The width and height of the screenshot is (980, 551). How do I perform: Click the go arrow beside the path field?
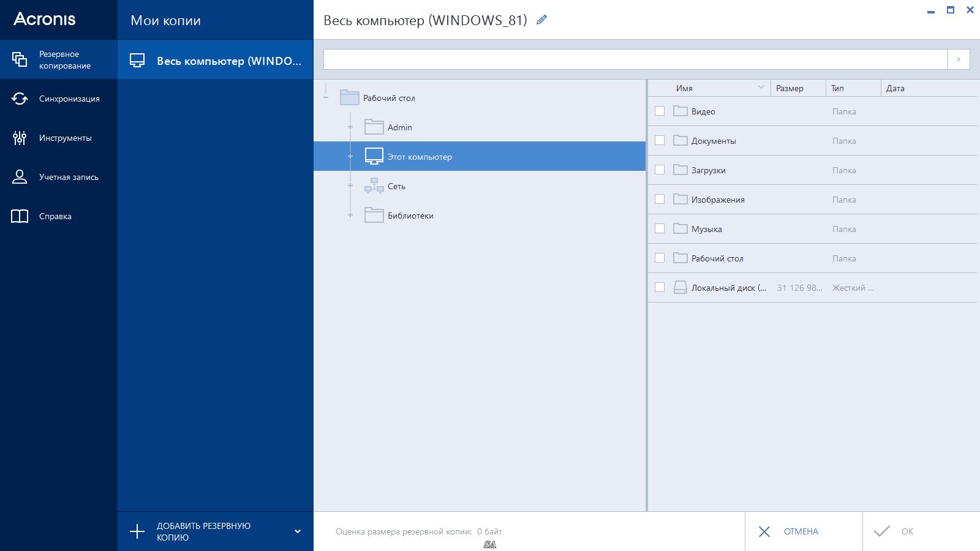[x=959, y=59]
